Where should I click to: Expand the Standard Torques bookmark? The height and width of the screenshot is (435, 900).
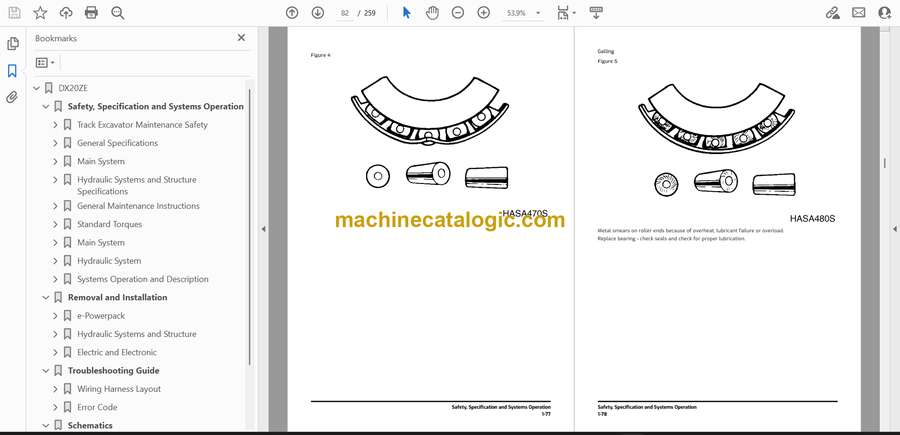[x=56, y=225]
